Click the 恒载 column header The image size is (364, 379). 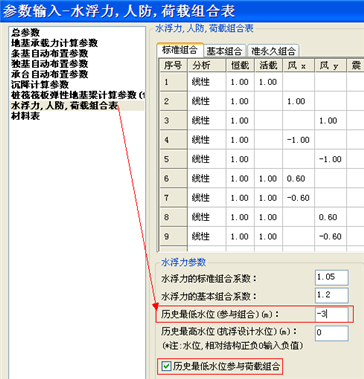coord(240,65)
